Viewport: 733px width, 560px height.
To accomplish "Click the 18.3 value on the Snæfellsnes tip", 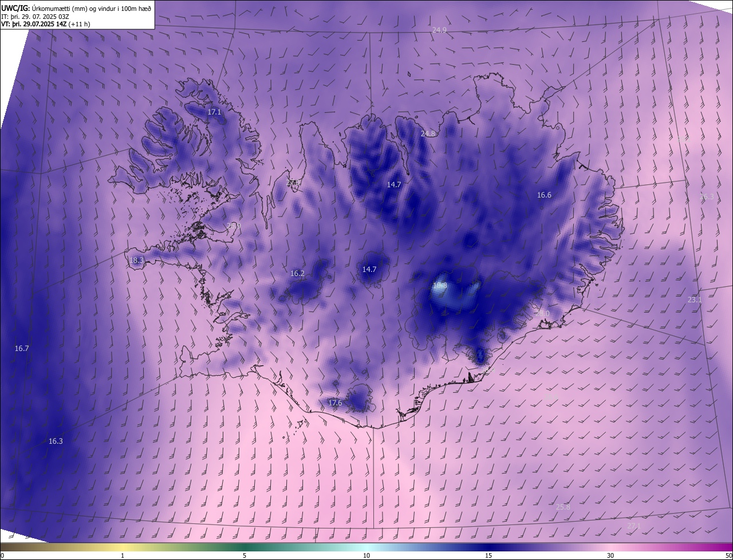I will pos(136,260).
